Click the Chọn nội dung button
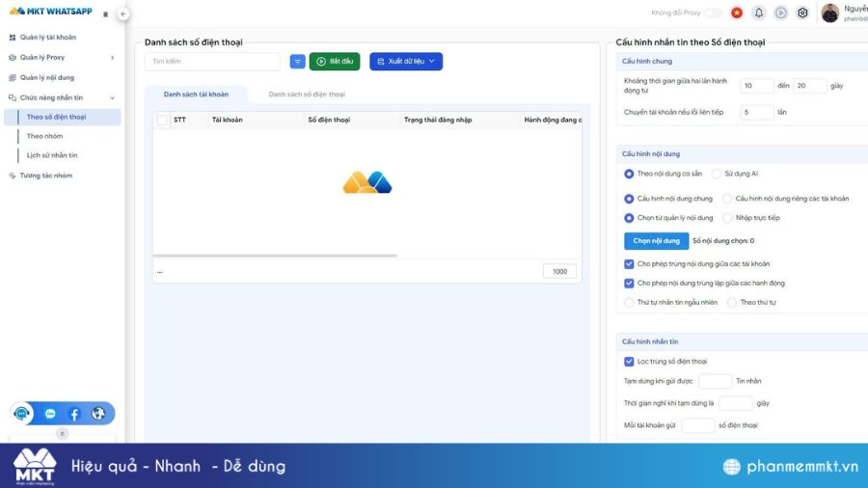868x488 pixels. [x=656, y=241]
